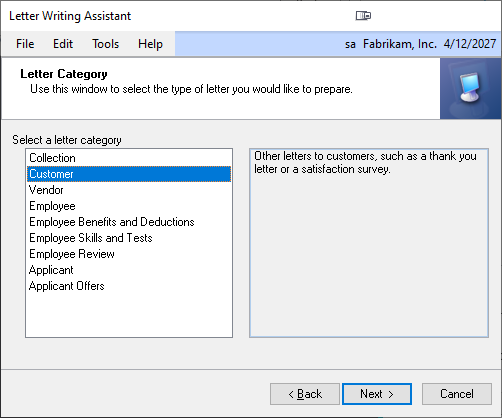Click the Fabrikam, Inc. company name
The height and width of the screenshot is (418, 502).
pos(400,44)
